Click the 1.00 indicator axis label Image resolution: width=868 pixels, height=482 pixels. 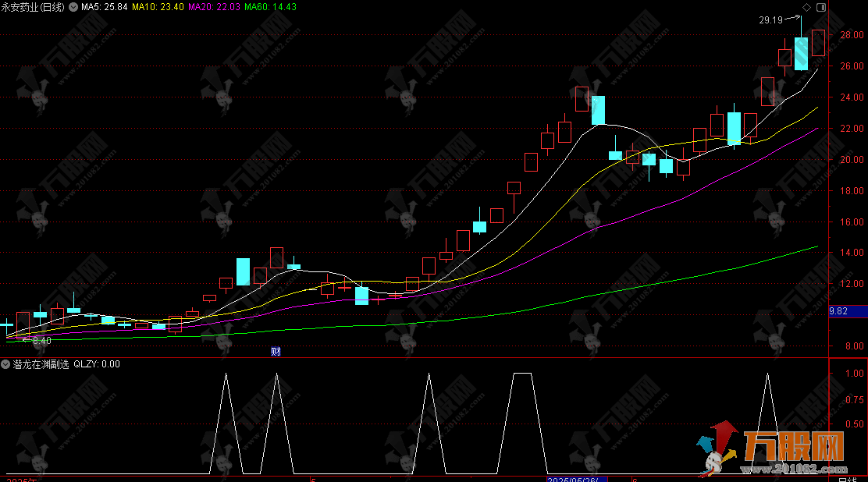(x=855, y=374)
